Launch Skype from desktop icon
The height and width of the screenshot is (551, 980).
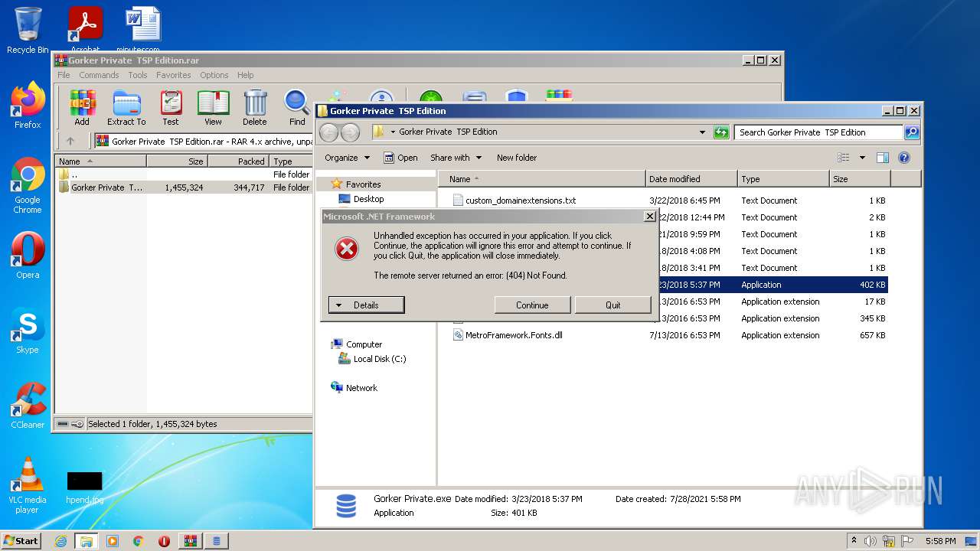[x=28, y=331]
